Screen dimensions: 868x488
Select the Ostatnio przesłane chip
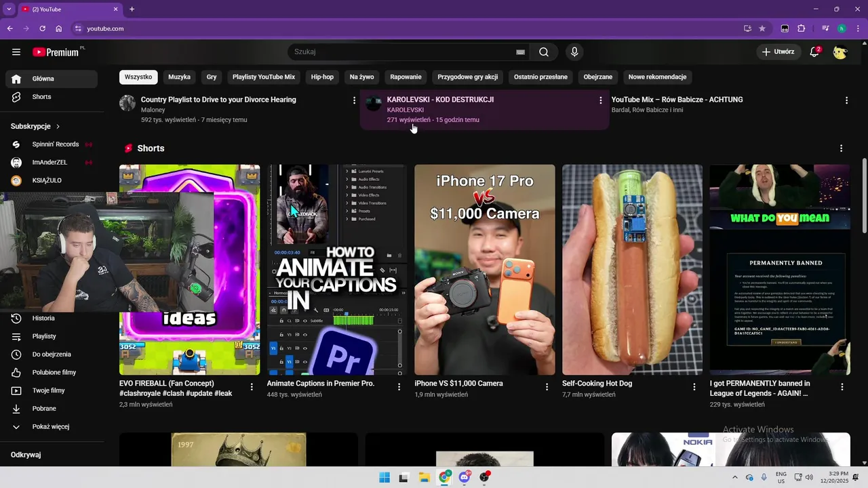tap(540, 77)
